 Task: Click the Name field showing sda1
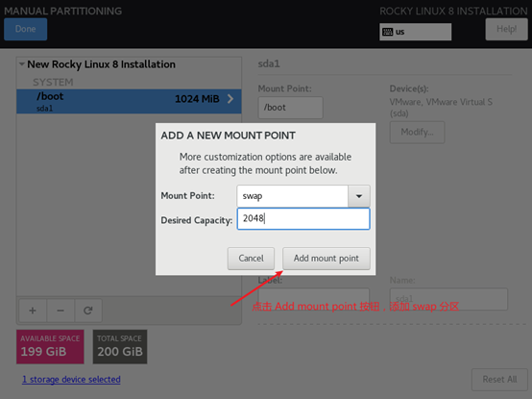coord(448,299)
